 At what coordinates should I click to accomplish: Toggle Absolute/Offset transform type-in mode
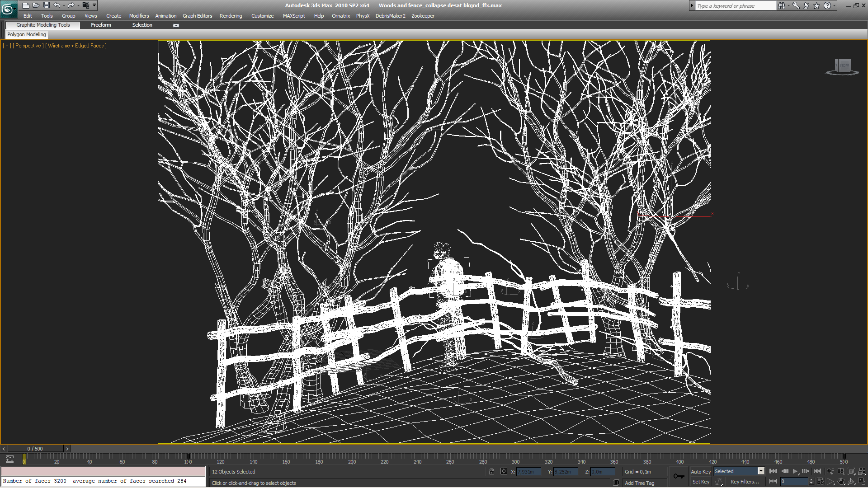[x=504, y=471]
